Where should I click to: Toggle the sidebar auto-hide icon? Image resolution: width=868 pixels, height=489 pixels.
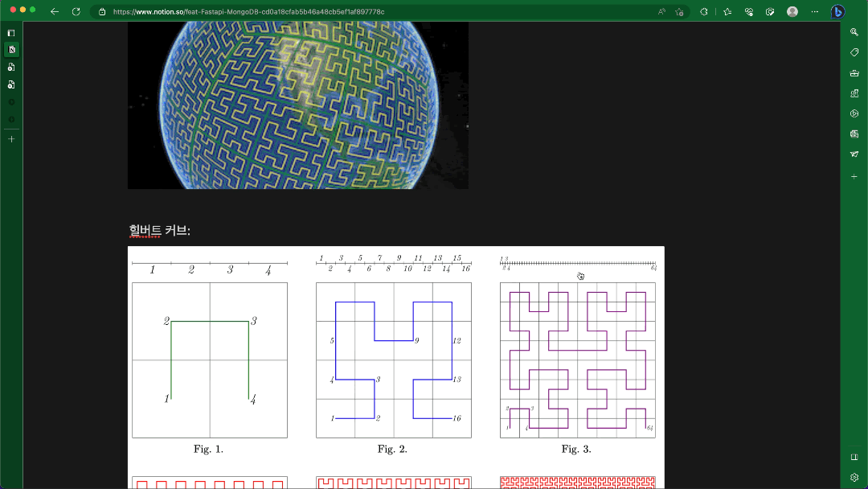(854, 458)
